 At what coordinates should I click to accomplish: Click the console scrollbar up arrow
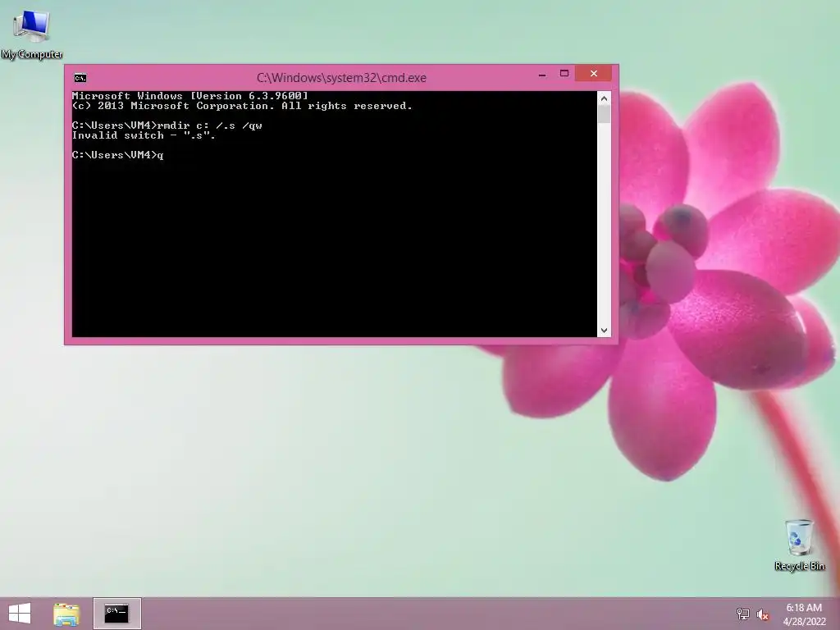[x=604, y=98]
